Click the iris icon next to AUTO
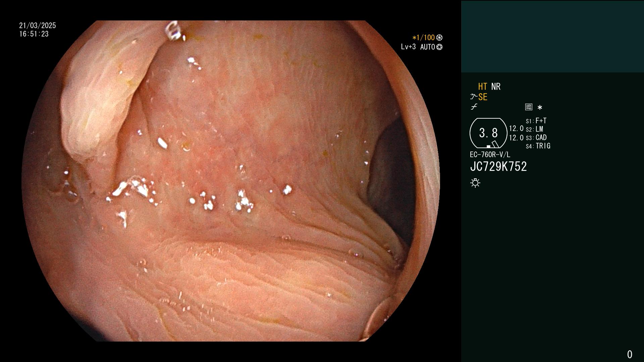 (439, 47)
